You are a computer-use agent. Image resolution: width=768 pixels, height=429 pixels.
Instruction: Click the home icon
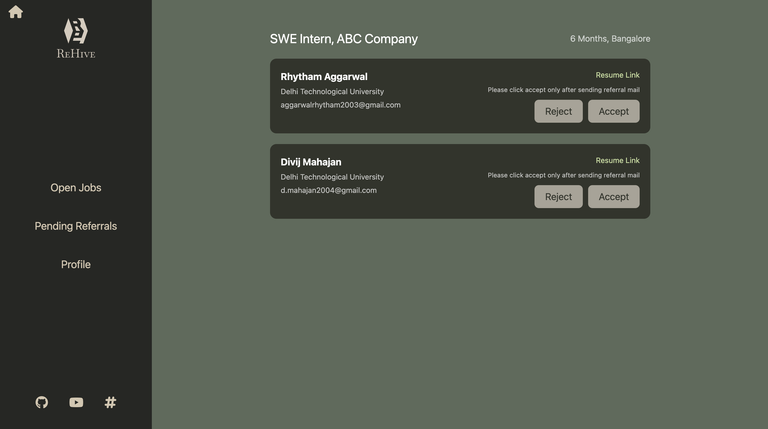pos(16,12)
